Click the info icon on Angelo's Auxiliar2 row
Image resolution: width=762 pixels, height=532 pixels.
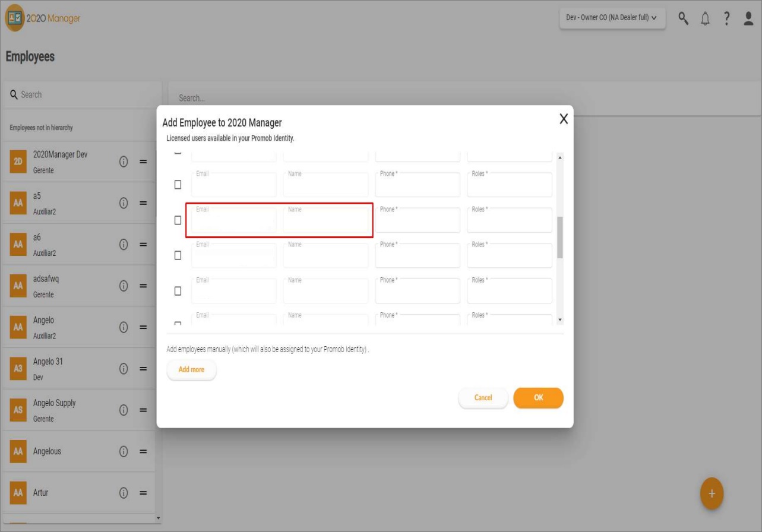coord(124,327)
